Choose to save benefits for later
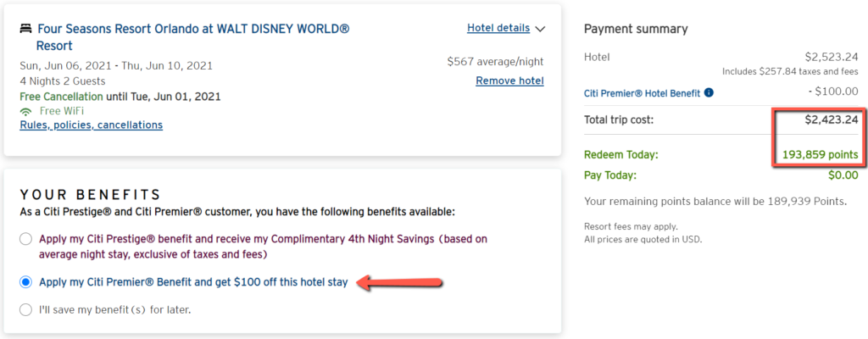Screen dimensions: 868x339 [25, 309]
